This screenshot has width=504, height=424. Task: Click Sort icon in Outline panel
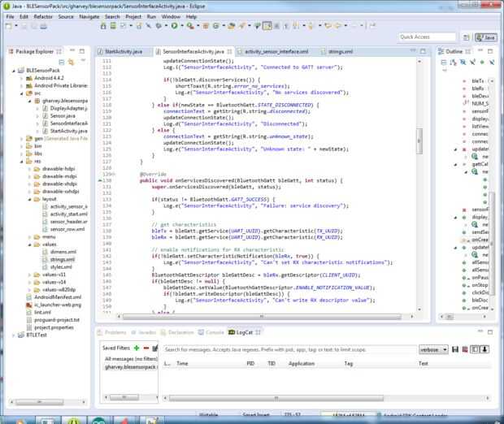454,63
